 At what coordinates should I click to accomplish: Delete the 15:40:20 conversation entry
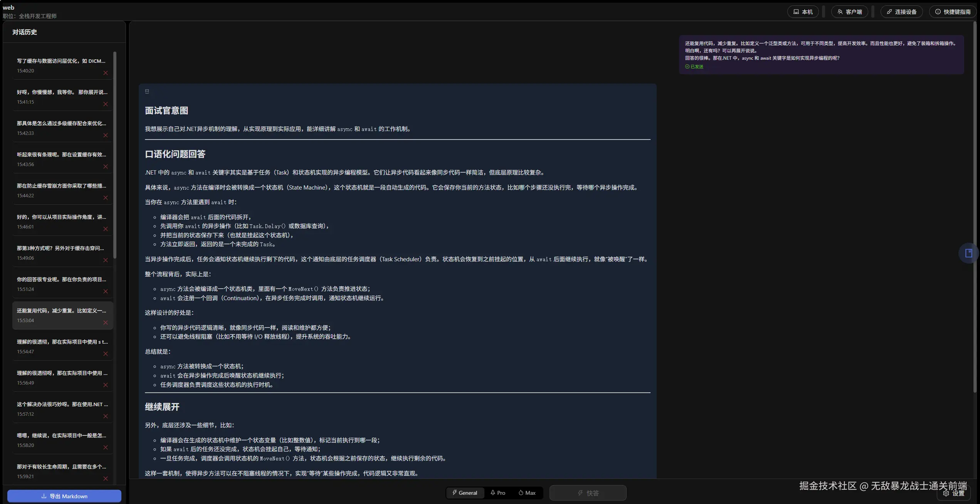(106, 73)
